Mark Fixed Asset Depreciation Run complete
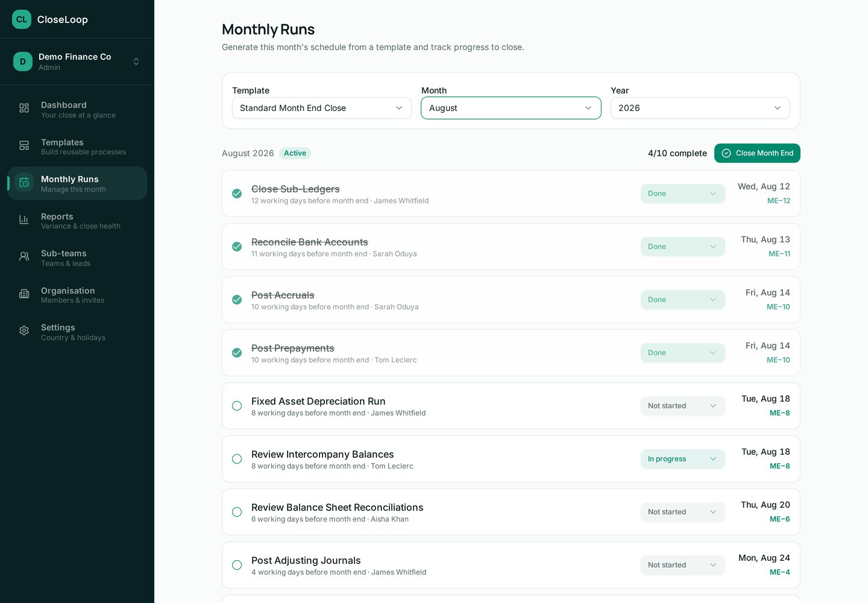868x603 pixels. point(237,406)
